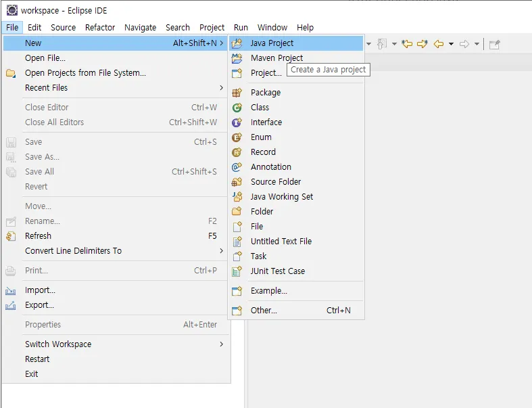Click the Print... menu entry
The height and width of the screenshot is (408, 532).
click(116, 271)
